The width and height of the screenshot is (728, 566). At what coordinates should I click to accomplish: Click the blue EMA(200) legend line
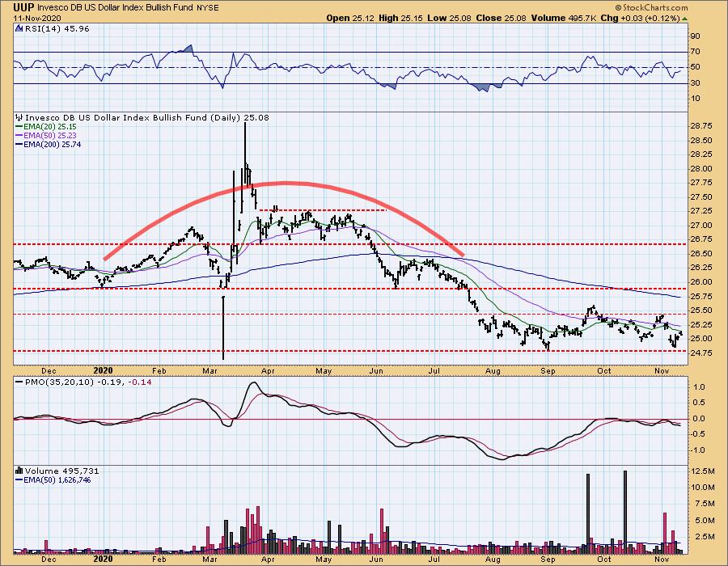(19, 144)
